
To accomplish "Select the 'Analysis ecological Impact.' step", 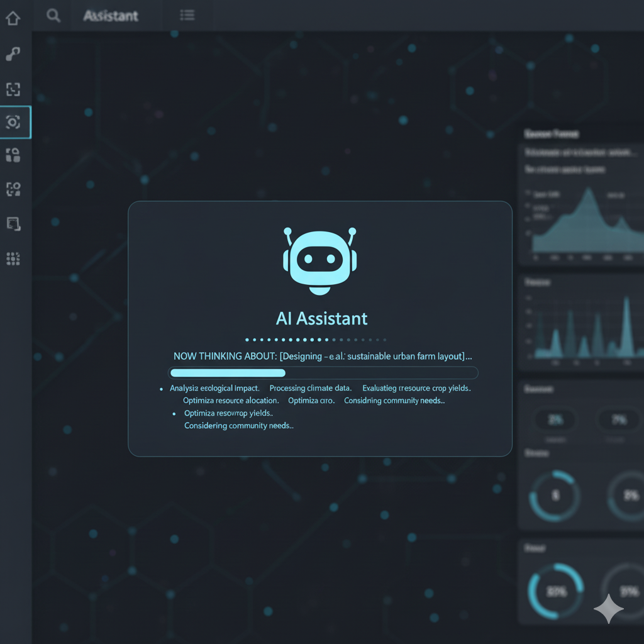I will pos(214,388).
